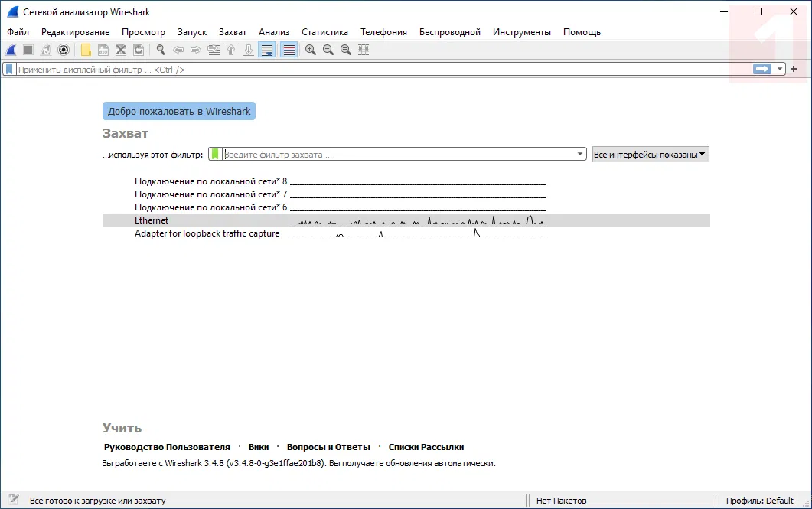Click 'Добро пожаловать в Wireshark' button
Screen dimensions: 812x509
179,111
